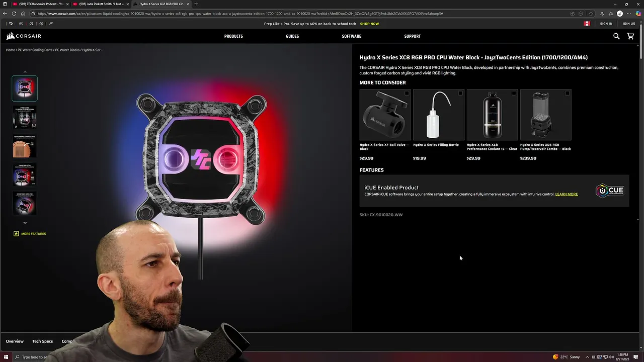Click the More Features star icon
This screenshot has height=362, width=644.
tap(16, 234)
